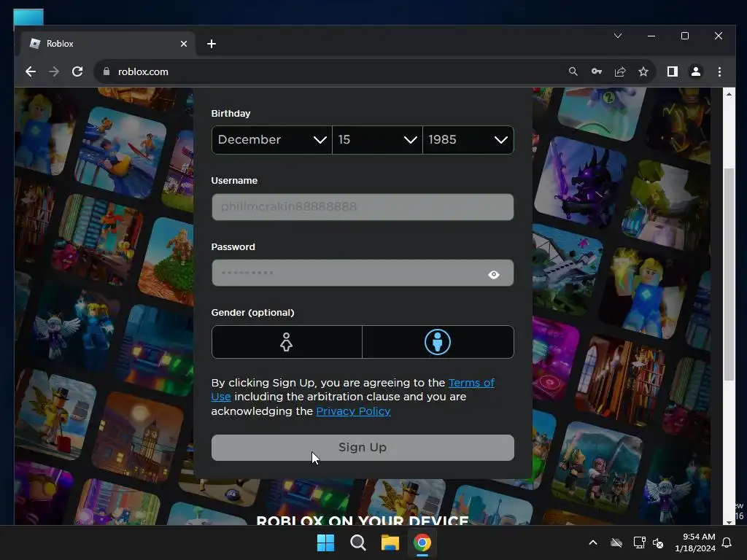The width and height of the screenshot is (747, 560).
Task: Open the zoom magnifier in address bar
Action: pyautogui.click(x=573, y=71)
